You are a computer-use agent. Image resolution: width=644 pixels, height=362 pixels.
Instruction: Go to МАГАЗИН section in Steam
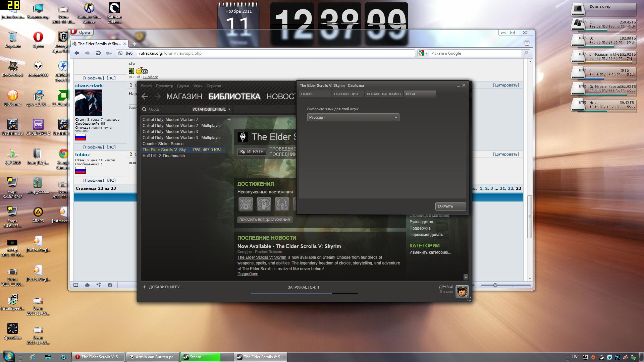click(x=184, y=97)
